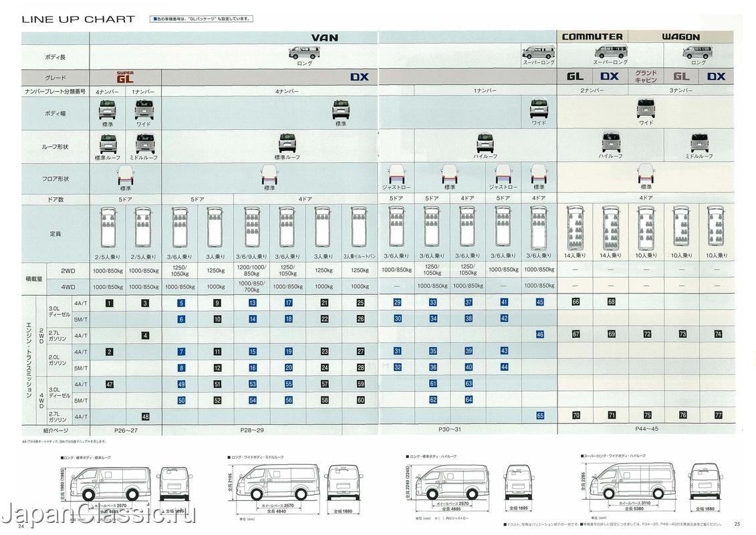Viewport: 756px width, 535px height.
Task: Click the VAN section header
Action: click(324, 37)
